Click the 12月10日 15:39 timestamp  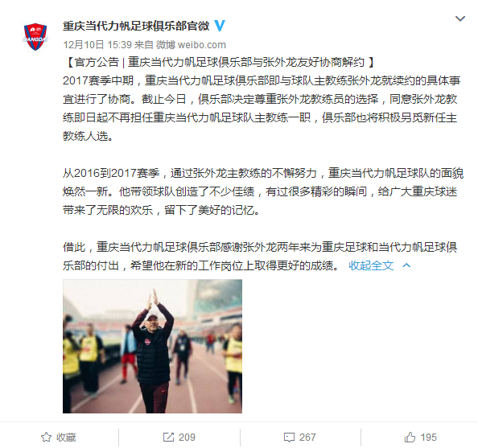97,45
